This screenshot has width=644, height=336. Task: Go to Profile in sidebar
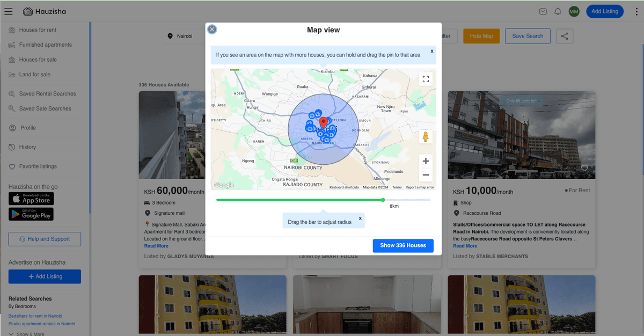click(28, 128)
